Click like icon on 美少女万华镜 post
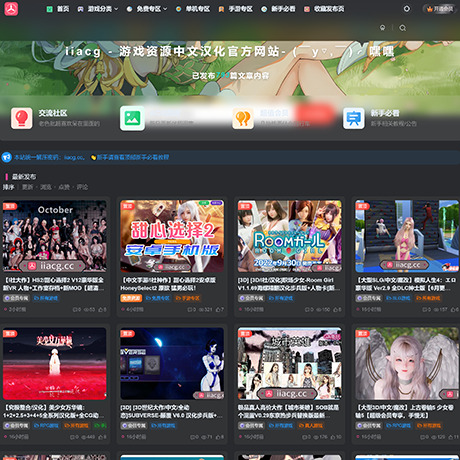460x460 pixels. pos(102,437)
